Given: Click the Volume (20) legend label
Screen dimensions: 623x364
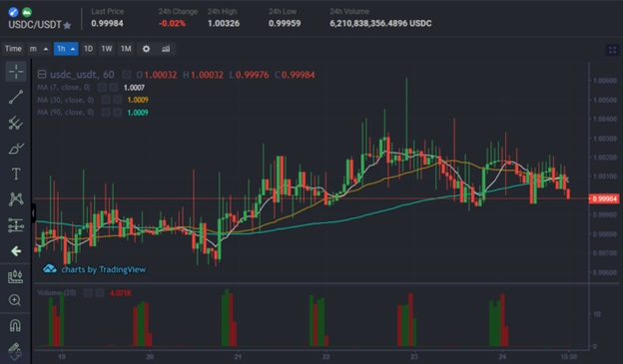Looking at the screenshot, I should 57,293.
